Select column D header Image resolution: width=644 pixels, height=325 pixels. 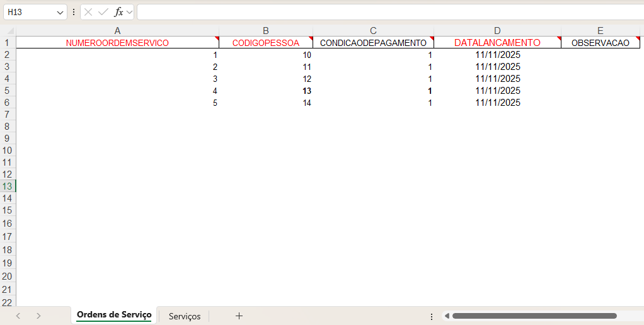(x=497, y=31)
